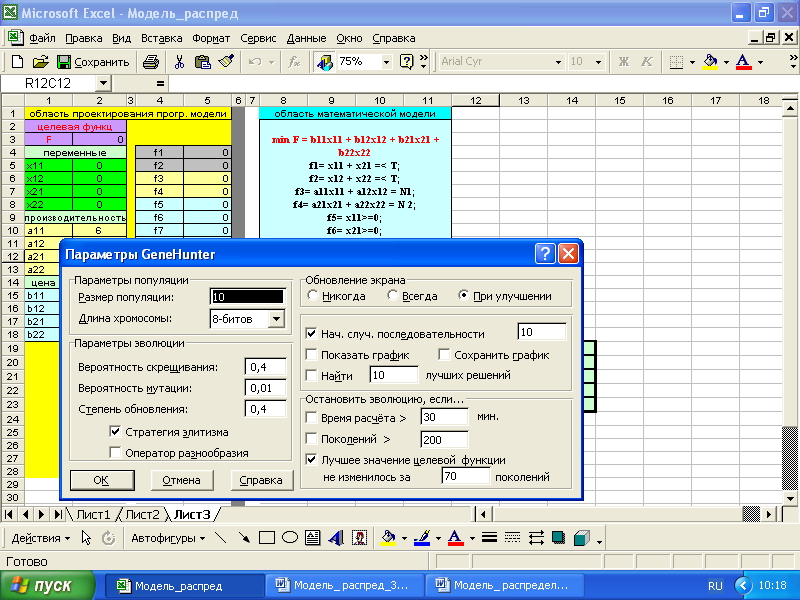Screen dimensions: 800x600
Task: Enable the Оператор разнообразия checkbox
Action: pyautogui.click(x=115, y=453)
